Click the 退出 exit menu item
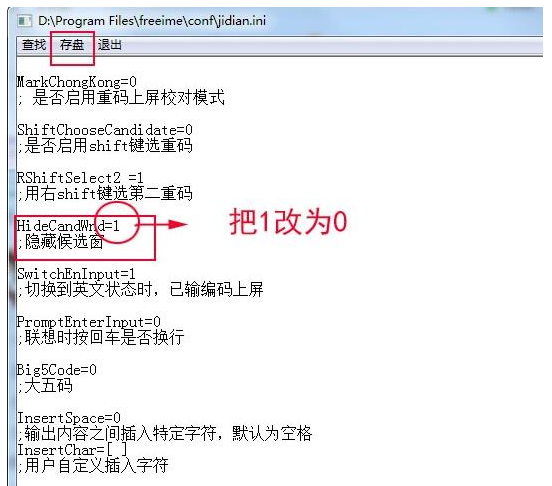552x486 pixels. pyautogui.click(x=110, y=45)
